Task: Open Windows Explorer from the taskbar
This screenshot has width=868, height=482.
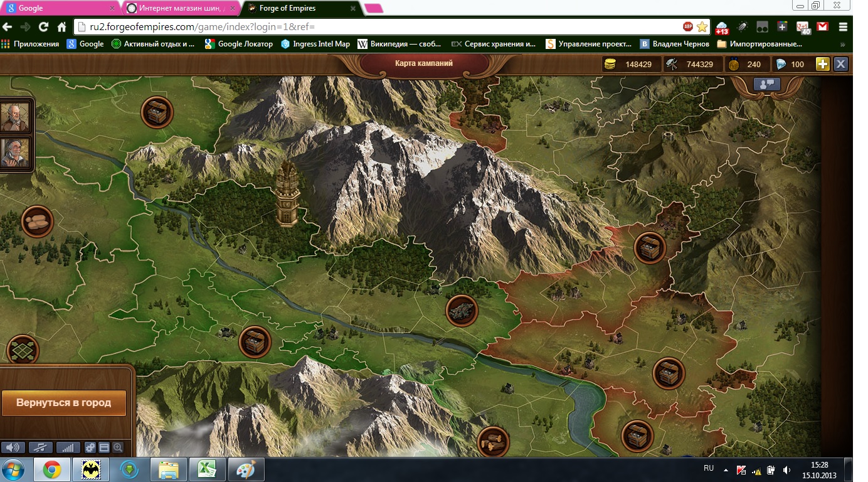Action: tap(169, 469)
